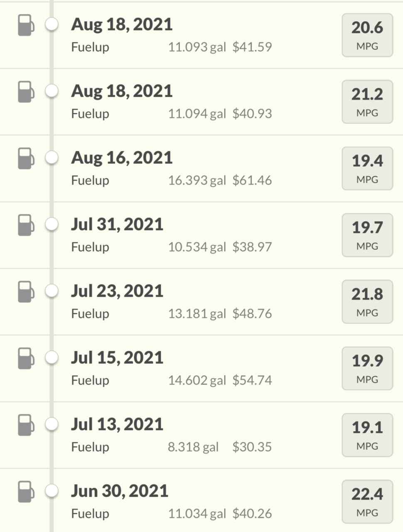Open the Aug 16, 2021 fuelup entry
The image size is (403, 532).
[x=201, y=168]
